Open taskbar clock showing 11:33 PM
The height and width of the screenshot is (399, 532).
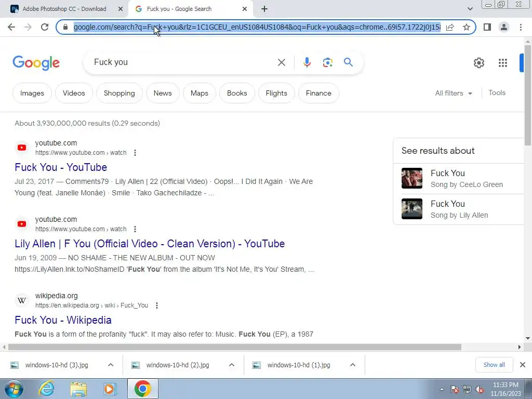506,389
